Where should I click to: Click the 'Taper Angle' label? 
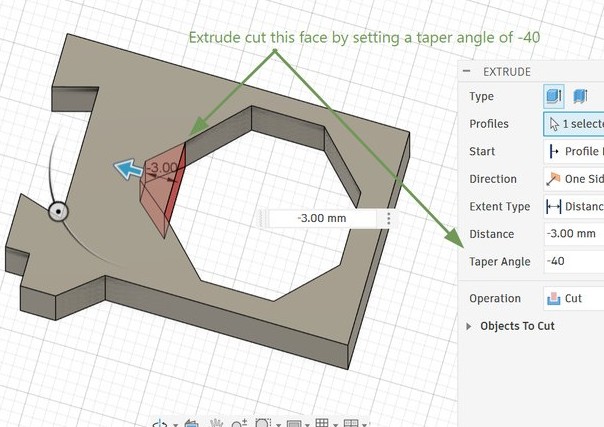pyautogui.click(x=500, y=262)
